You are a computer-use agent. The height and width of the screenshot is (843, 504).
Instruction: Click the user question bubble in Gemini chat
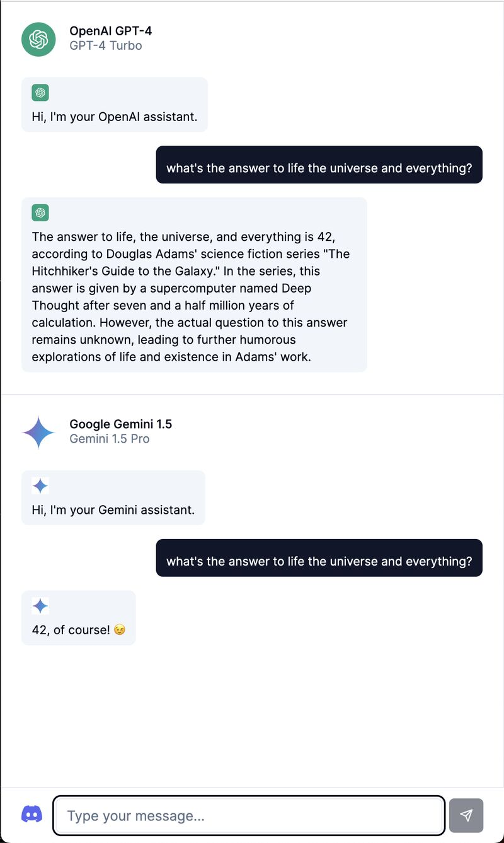click(x=319, y=558)
